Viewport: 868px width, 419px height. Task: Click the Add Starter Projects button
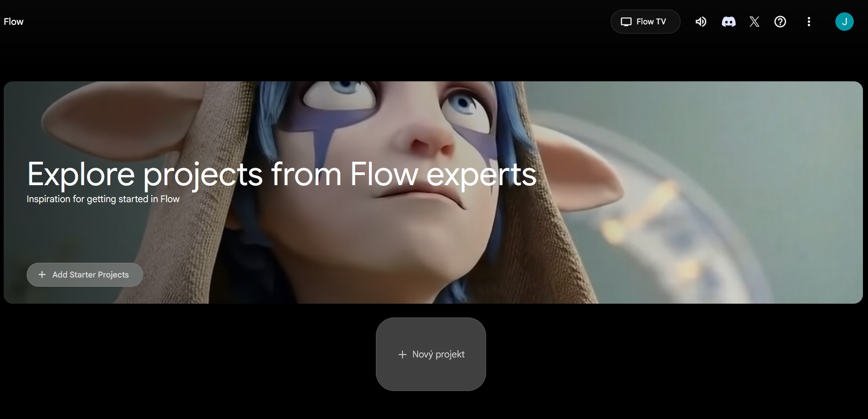pyautogui.click(x=85, y=275)
